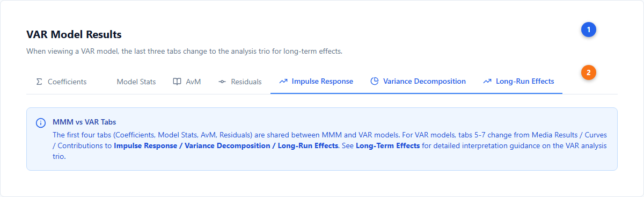Click the orange number 2 badge
This screenshot has height=197, width=644.
click(589, 72)
